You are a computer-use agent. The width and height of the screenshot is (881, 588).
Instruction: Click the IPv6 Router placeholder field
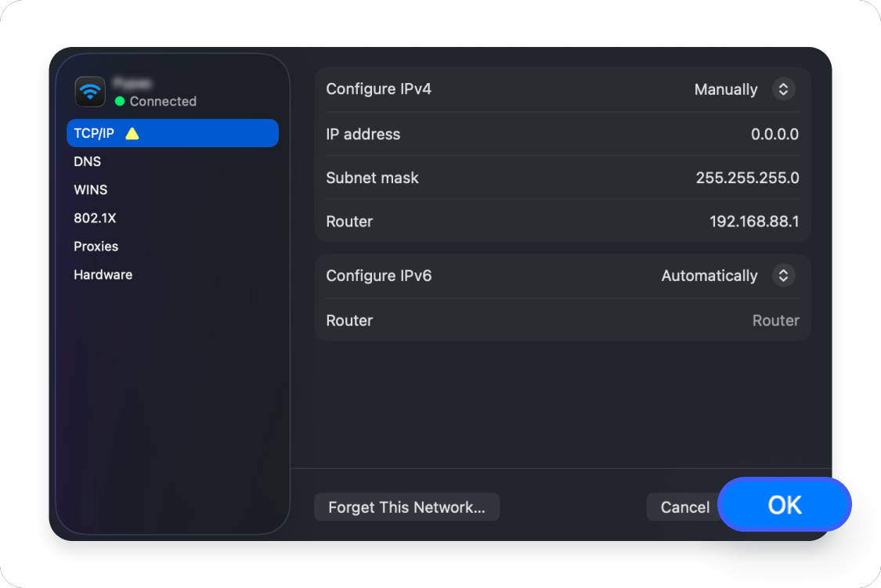[775, 321]
